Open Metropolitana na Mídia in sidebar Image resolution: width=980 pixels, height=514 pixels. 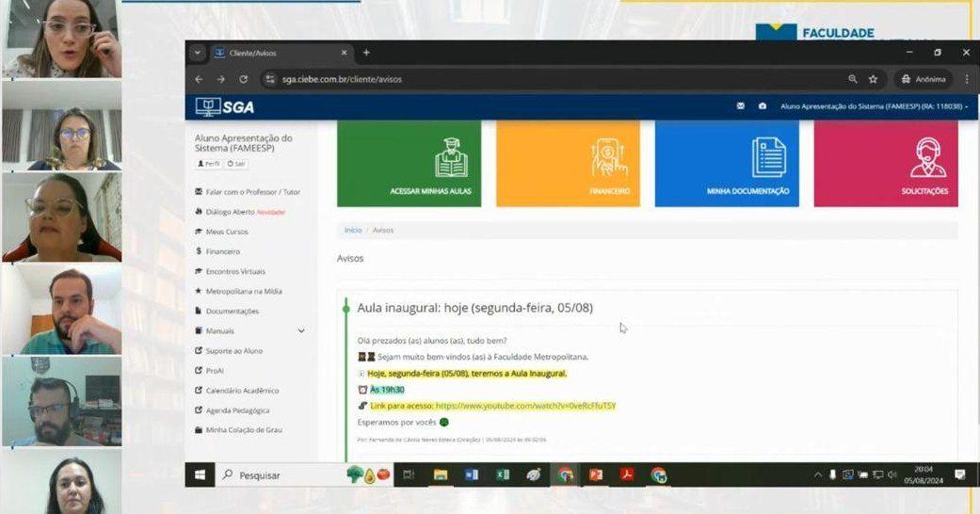pyautogui.click(x=238, y=292)
